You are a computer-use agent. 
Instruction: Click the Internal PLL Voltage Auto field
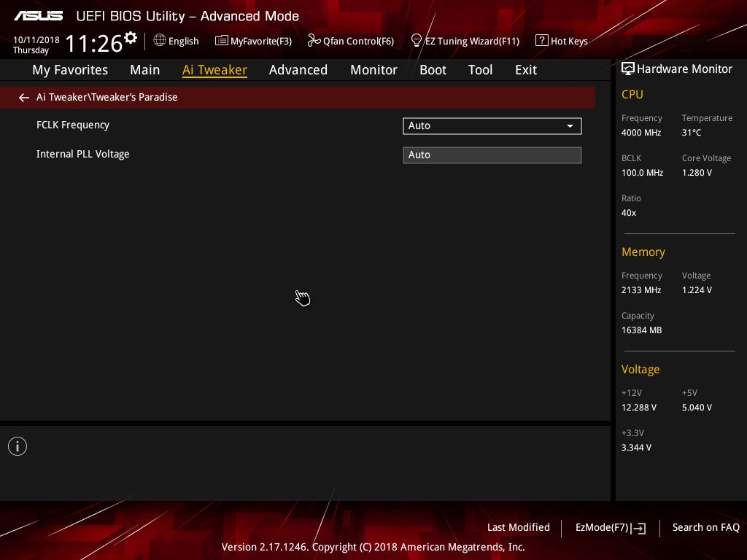[492, 155]
